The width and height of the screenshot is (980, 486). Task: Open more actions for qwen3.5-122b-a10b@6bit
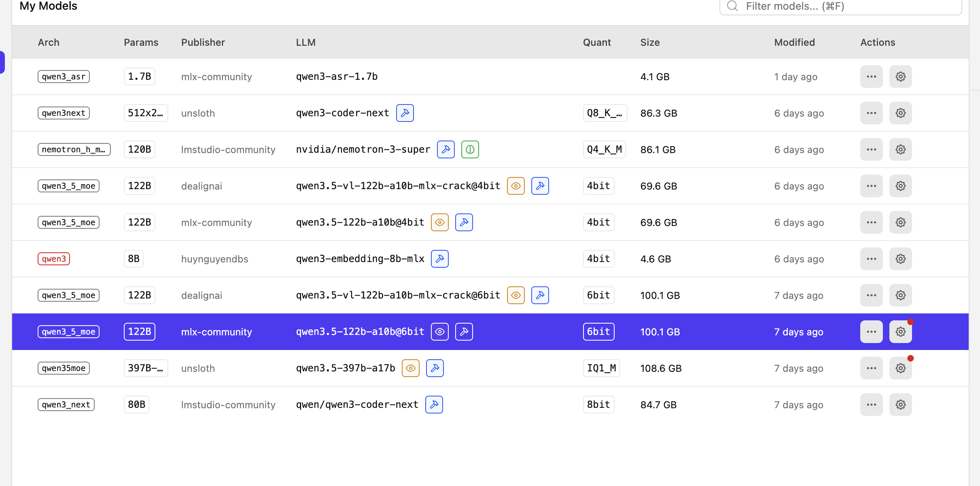point(871,332)
